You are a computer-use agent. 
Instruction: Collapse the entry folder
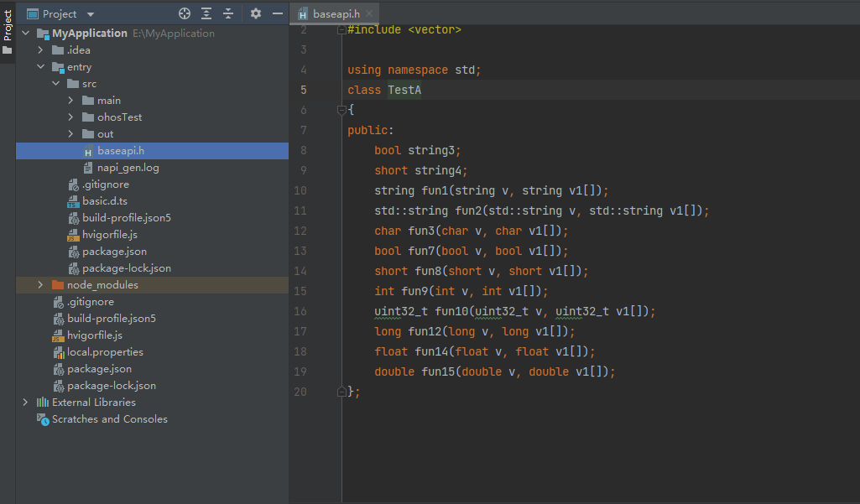click(x=40, y=67)
